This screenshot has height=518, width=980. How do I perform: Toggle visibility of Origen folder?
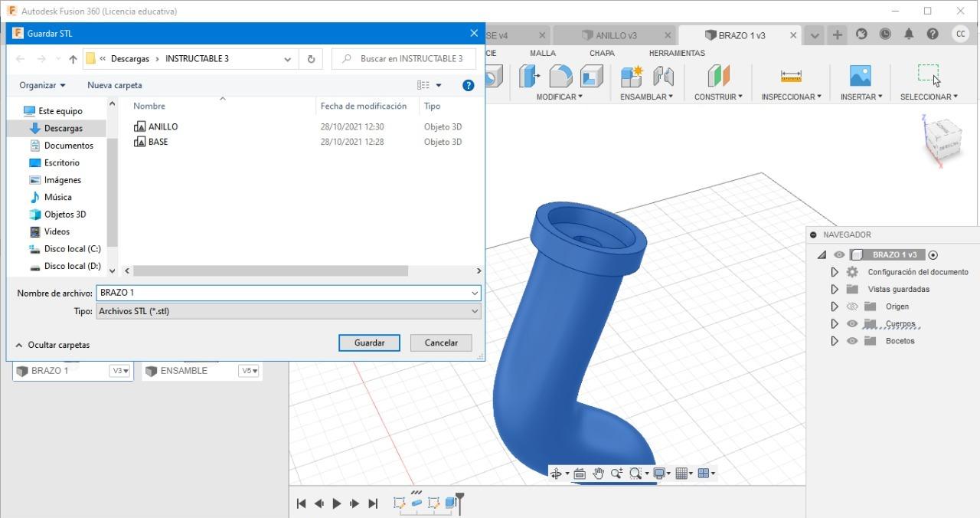[852, 307]
